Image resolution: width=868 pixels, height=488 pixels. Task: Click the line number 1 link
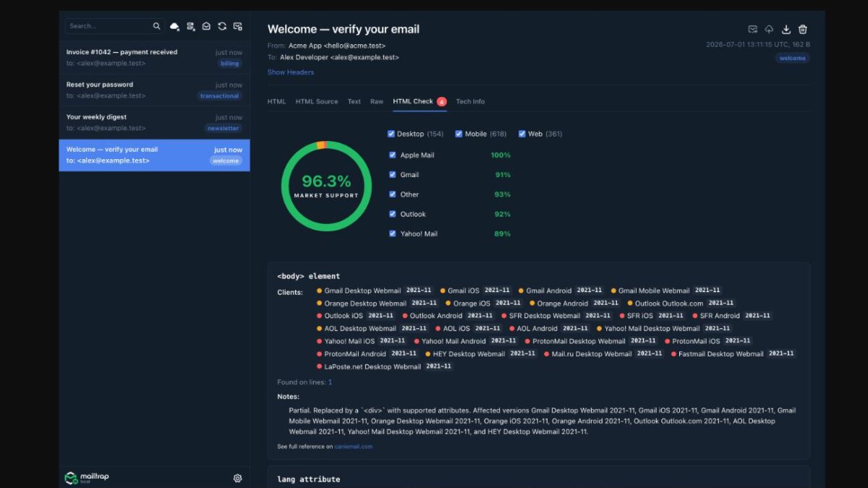click(330, 382)
